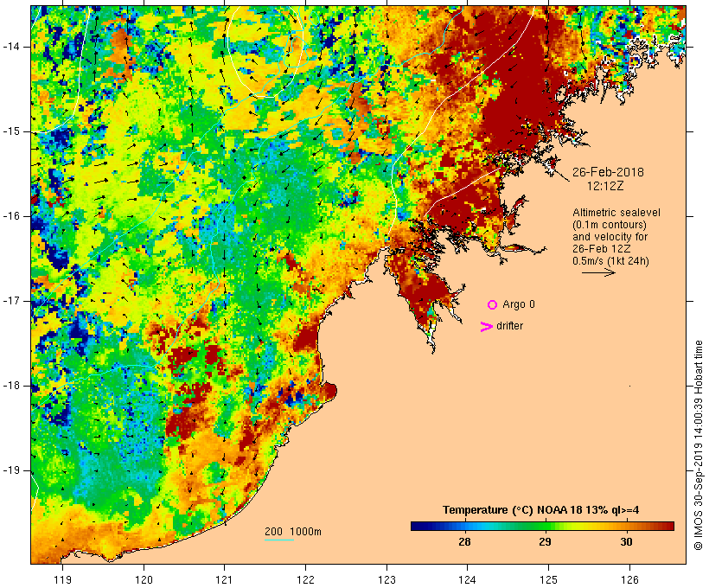Click longitude label '120'
Screen dimensions: 709x588
(x=144, y=579)
